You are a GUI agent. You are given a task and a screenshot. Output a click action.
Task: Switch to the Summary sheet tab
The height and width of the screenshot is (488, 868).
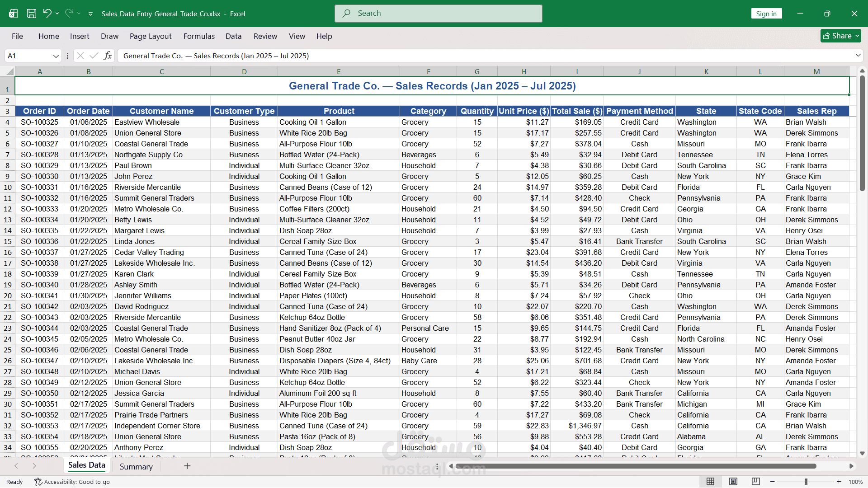pyautogui.click(x=136, y=467)
